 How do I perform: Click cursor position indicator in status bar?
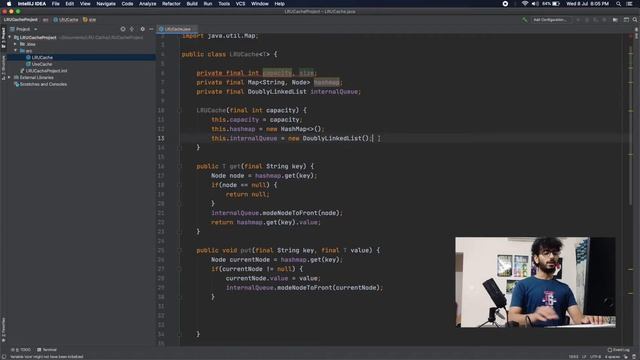pos(573,357)
